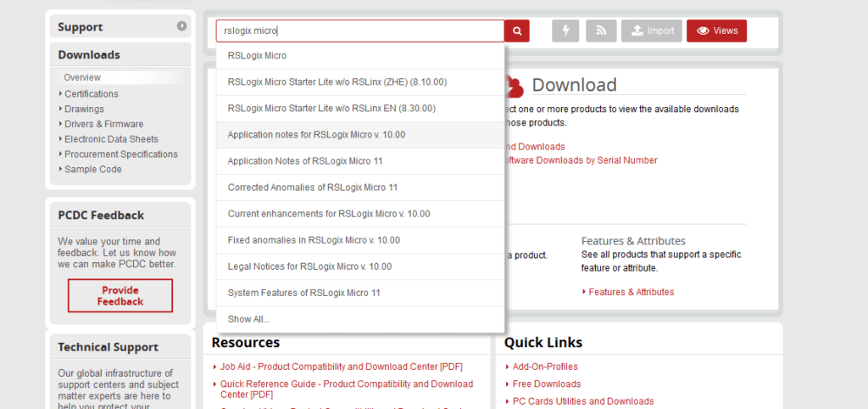Open the Features & Attributes red link

631,292
